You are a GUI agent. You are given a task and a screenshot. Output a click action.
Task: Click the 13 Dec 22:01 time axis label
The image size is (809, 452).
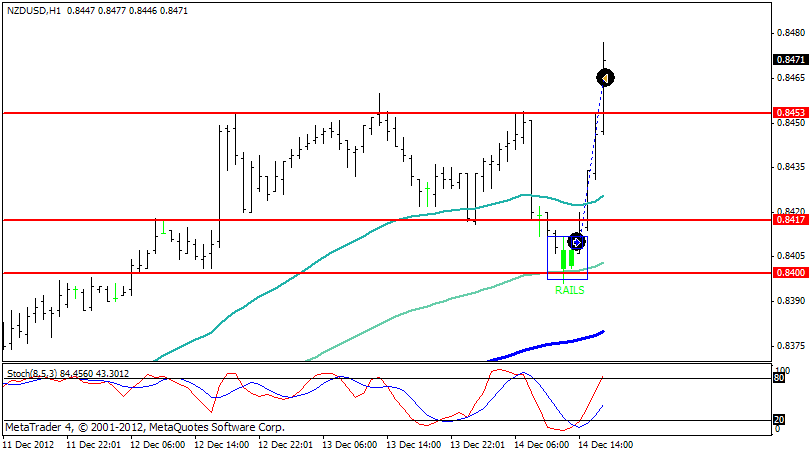(478, 444)
